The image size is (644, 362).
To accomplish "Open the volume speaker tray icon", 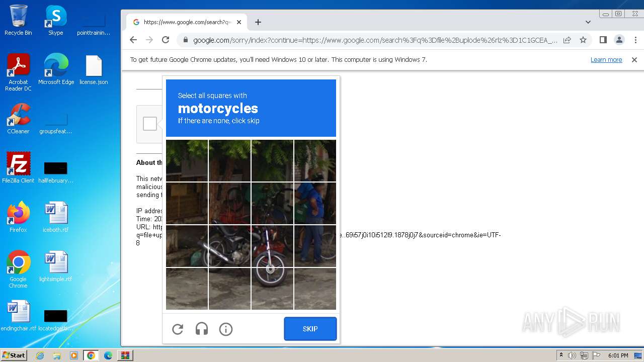I will coord(572,355).
